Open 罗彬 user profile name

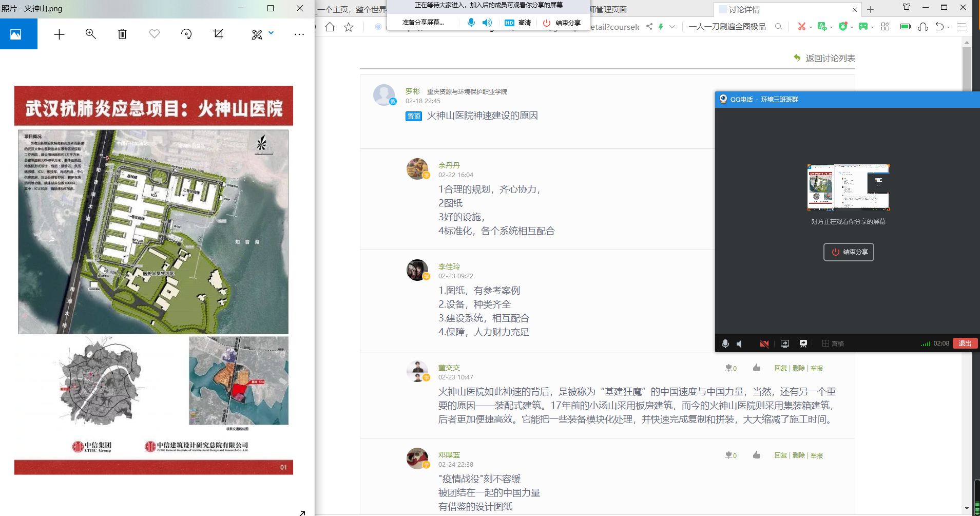[x=413, y=91]
